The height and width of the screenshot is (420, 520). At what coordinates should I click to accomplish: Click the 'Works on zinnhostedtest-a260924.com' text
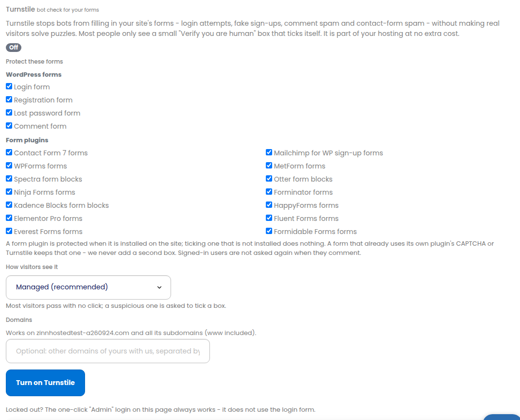point(131,333)
